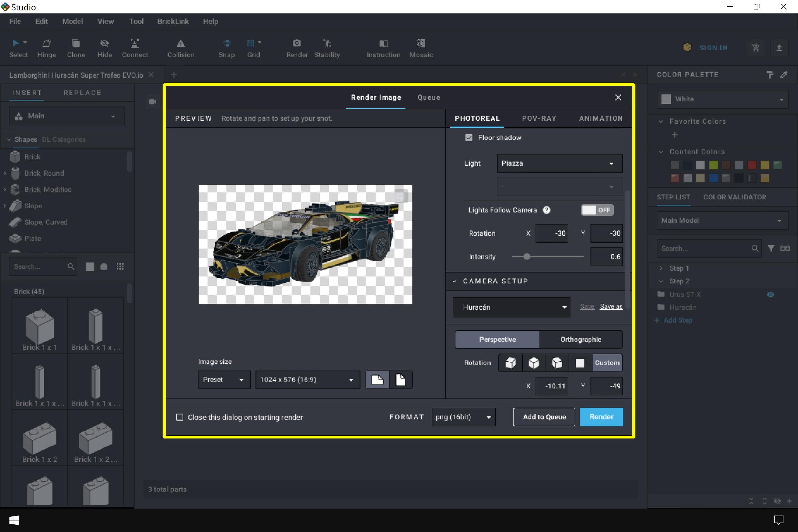Screen dimensions: 798x532
Task: Click Add to Queue button
Action: click(544, 417)
